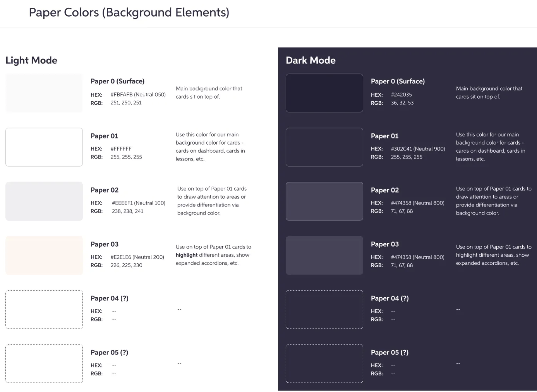
Task: Click the Dark Mode Paper 03 swatch
Action: tap(325, 255)
